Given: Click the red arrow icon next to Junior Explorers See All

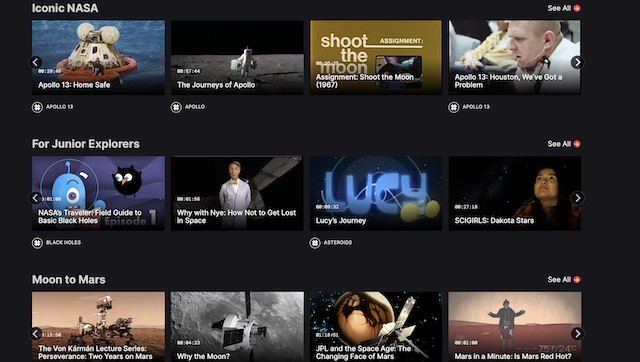Looking at the screenshot, I should tap(577, 144).
